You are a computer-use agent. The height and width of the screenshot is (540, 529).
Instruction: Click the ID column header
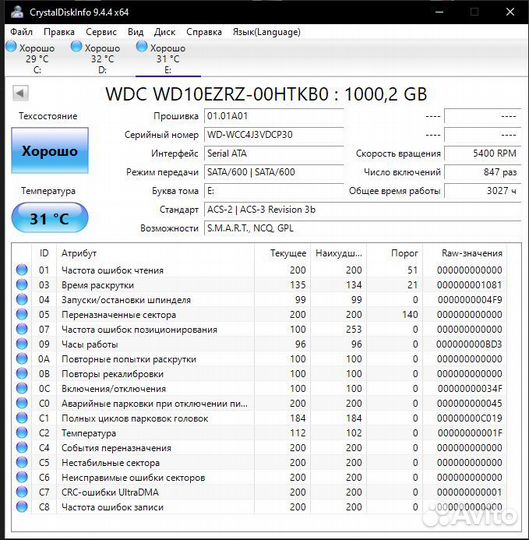click(x=44, y=253)
